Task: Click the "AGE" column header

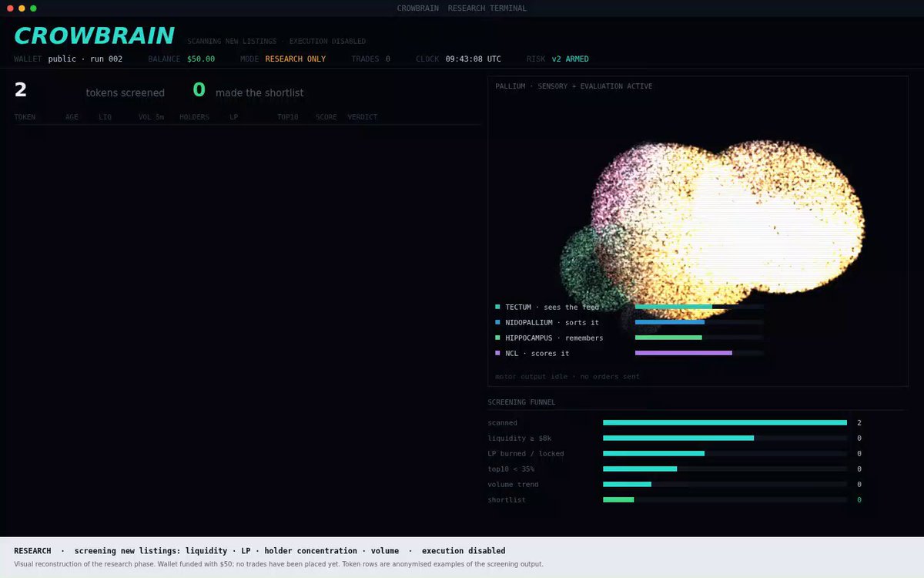Action: coord(72,117)
